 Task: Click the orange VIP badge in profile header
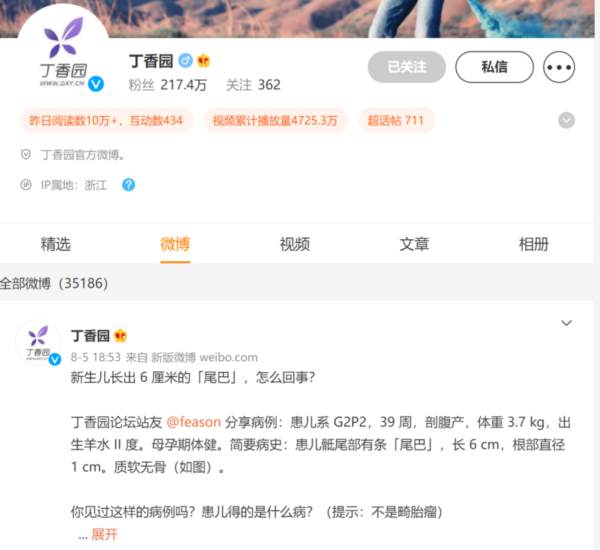[204, 60]
